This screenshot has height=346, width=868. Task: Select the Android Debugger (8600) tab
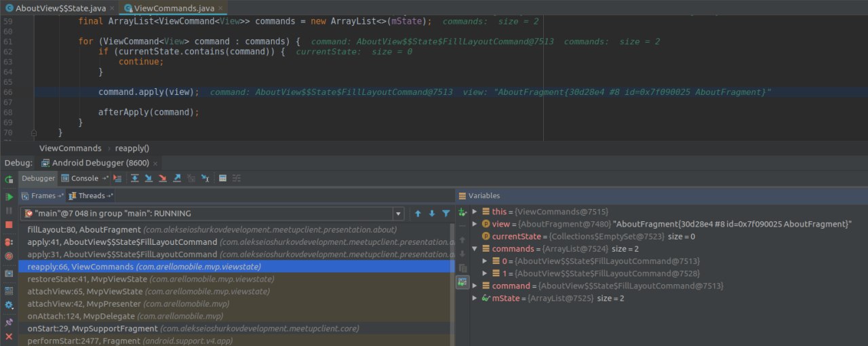(99, 163)
